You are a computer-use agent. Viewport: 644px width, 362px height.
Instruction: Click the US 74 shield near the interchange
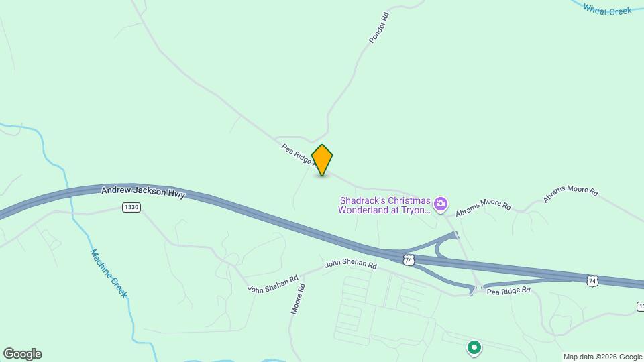(x=409, y=260)
